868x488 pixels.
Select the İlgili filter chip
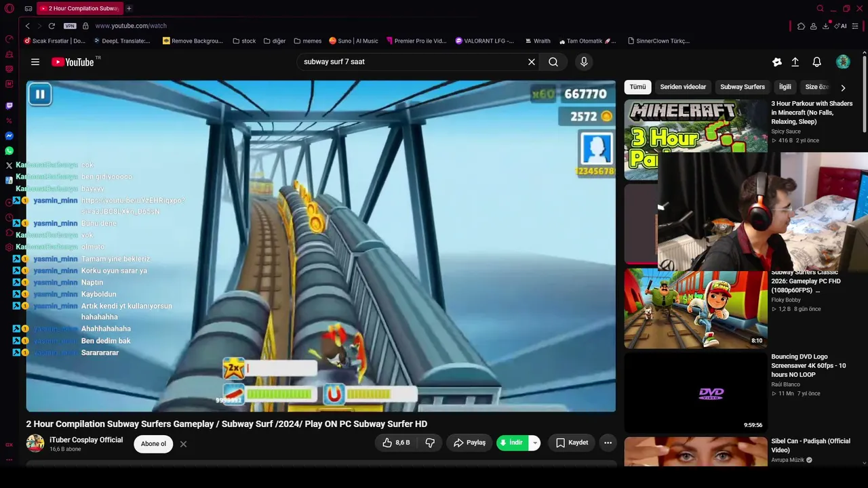785,87
